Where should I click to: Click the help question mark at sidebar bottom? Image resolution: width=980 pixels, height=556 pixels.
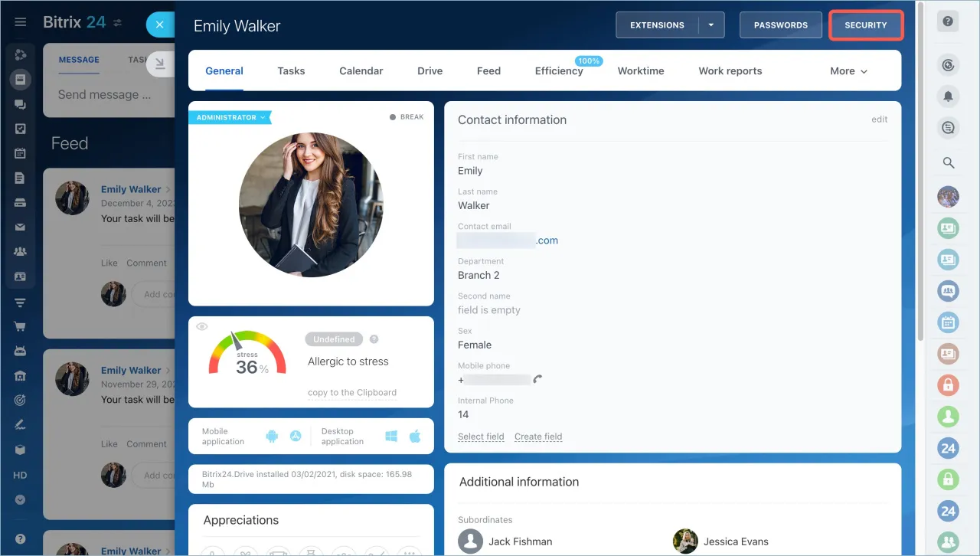tap(21, 539)
